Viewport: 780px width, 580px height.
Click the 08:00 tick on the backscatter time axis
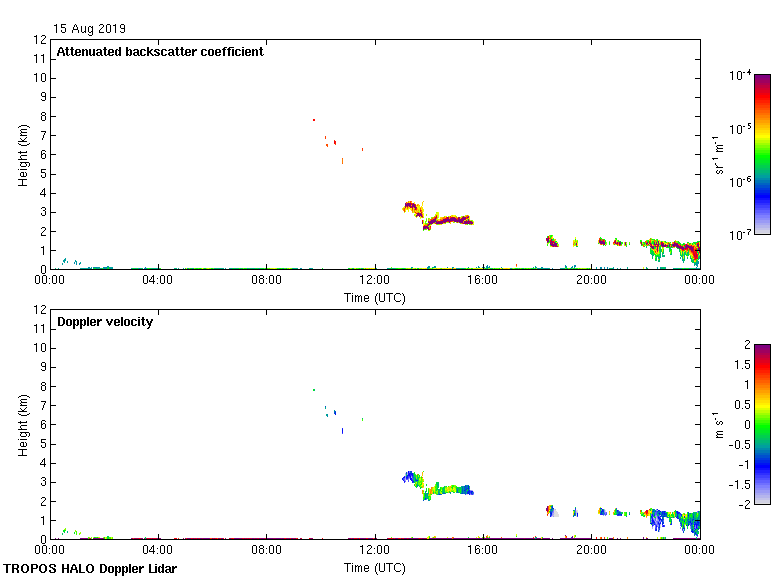click(267, 281)
